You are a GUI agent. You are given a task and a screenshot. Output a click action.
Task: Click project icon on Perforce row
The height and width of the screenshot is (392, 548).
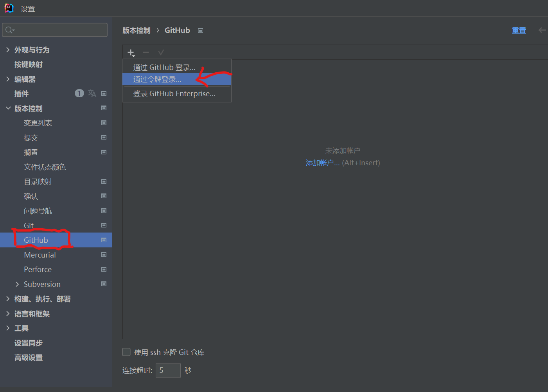point(104,269)
